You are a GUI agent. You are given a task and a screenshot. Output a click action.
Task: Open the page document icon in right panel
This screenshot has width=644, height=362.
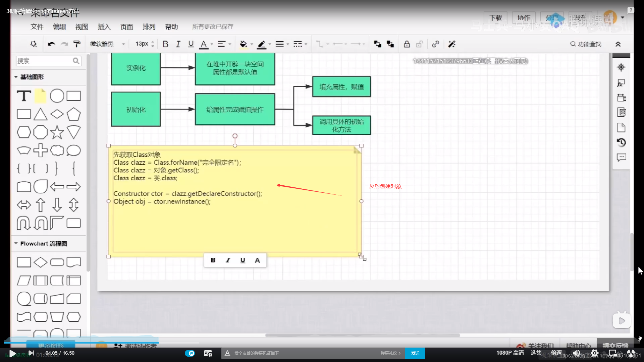(x=621, y=127)
